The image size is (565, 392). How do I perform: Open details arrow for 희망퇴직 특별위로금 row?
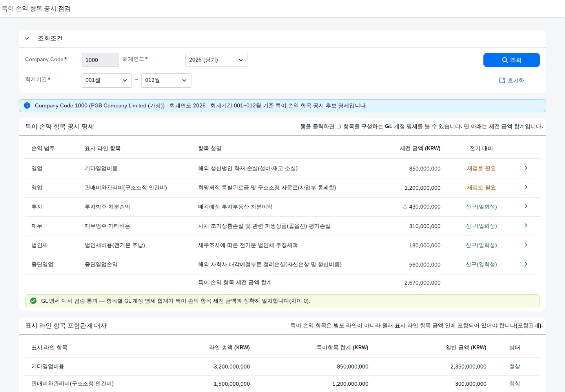[x=526, y=187]
